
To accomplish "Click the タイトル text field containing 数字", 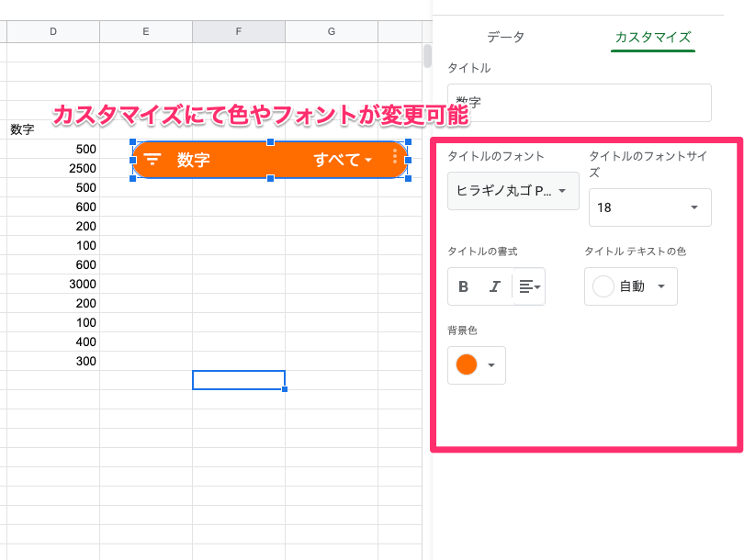I will (x=579, y=103).
